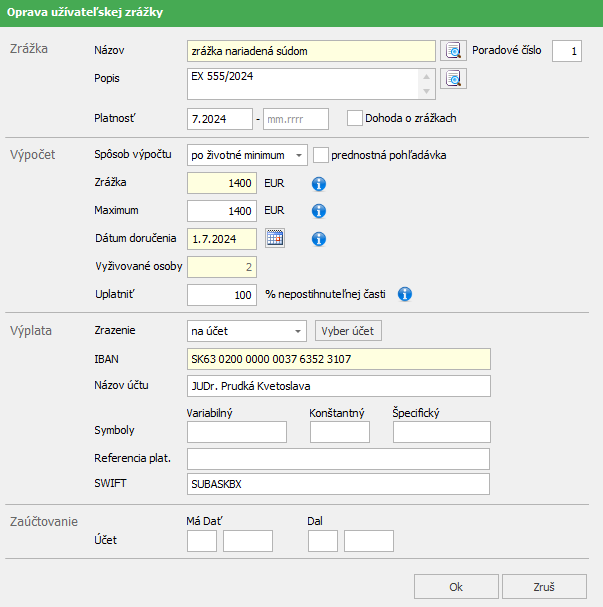Open lookup icon next to Popis field
Image resolution: width=603 pixels, height=607 pixels.
pyautogui.click(x=453, y=79)
